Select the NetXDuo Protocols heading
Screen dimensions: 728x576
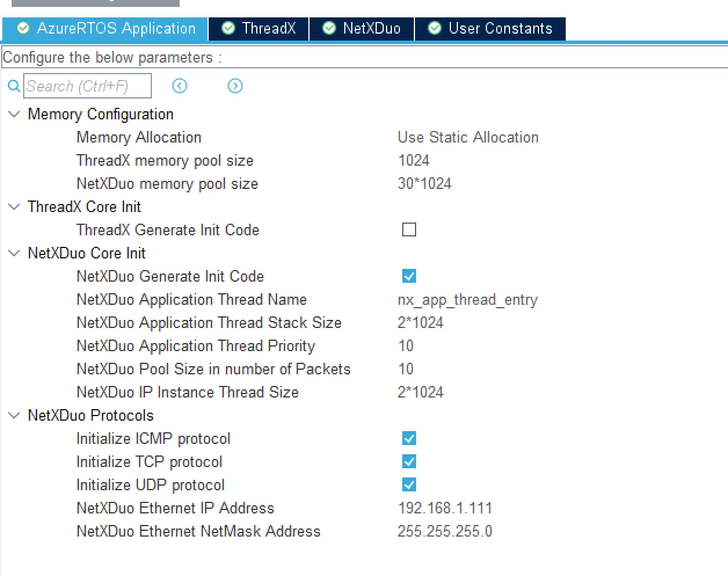(x=91, y=415)
